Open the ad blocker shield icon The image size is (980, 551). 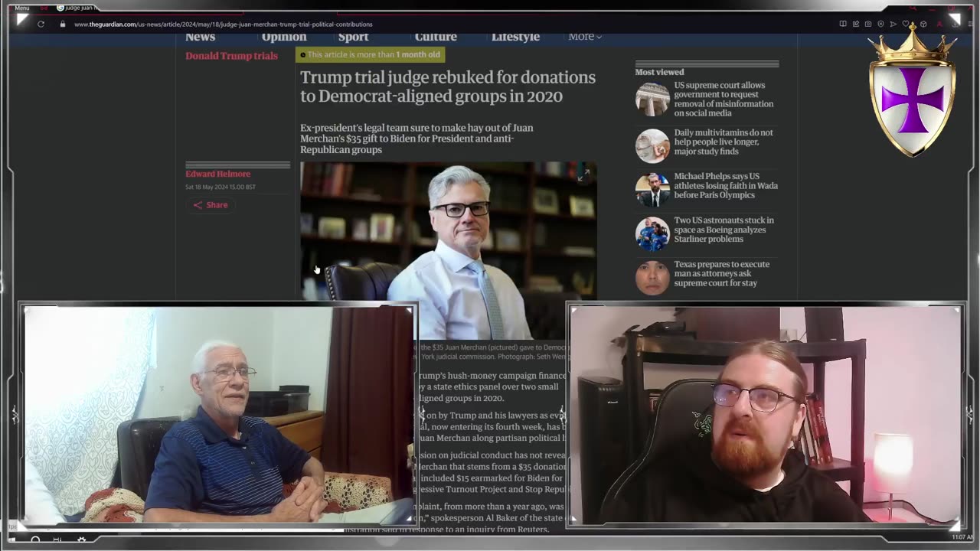click(x=880, y=24)
